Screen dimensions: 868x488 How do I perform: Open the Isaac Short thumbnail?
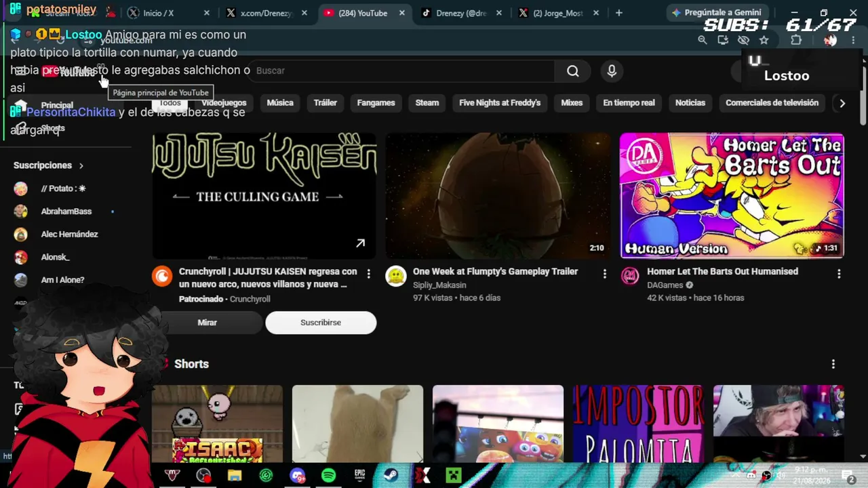point(217,424)
